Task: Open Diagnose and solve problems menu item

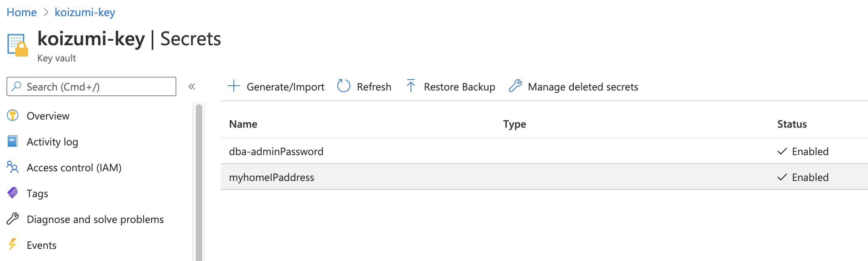Action: click(95, 219)
